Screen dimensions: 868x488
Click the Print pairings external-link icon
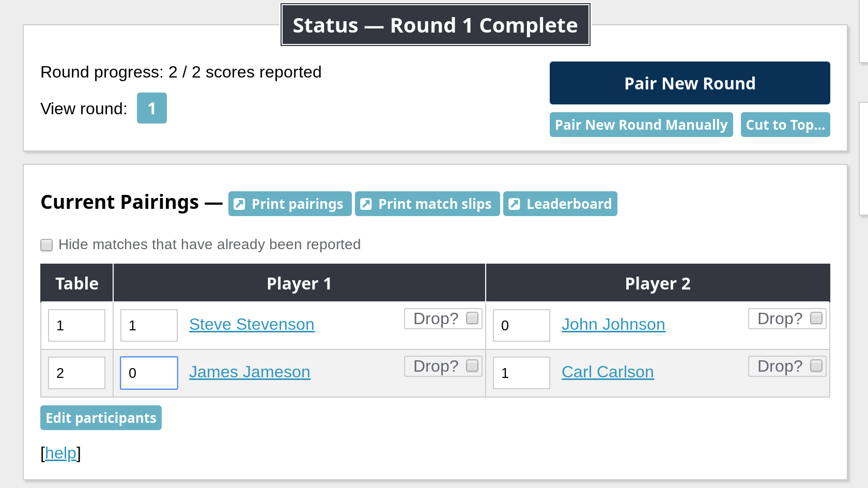click(239, 204)
